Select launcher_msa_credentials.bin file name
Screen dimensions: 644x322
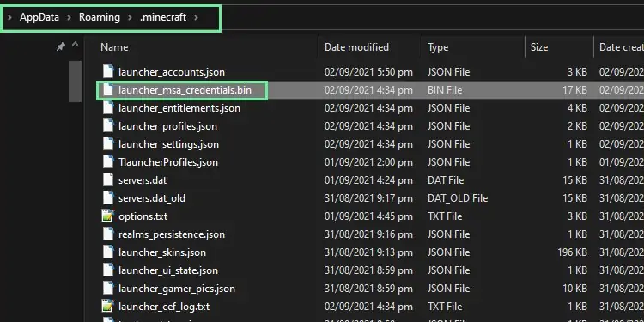coord(185,90)
